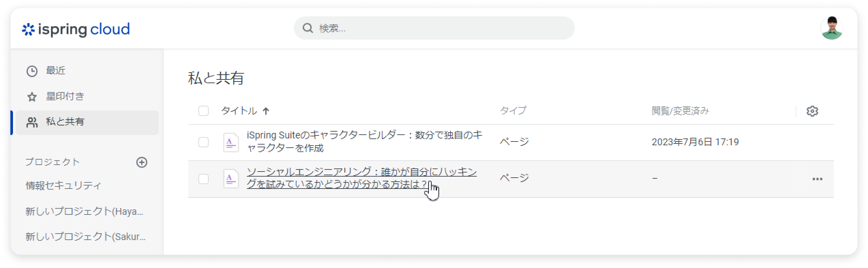Open table column settings gear
Viewport: 868px width, 268px height.
click(x=812, y=111)
